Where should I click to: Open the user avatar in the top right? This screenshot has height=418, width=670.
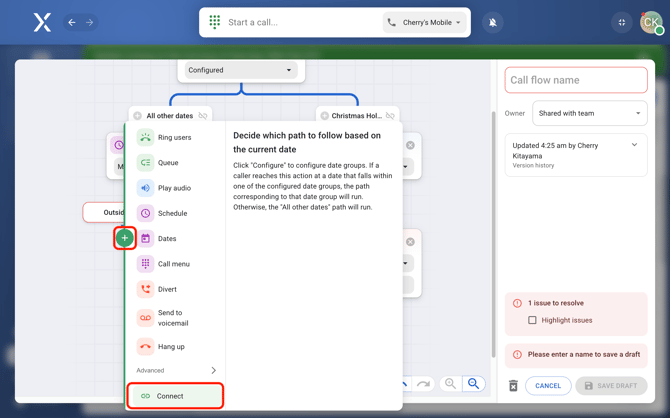click(651, 22)
